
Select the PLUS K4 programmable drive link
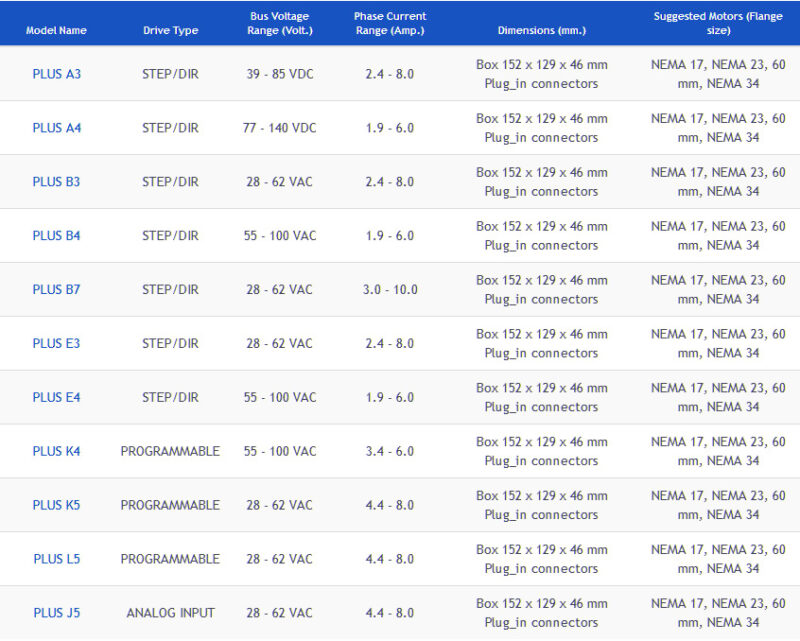(56, 452)
